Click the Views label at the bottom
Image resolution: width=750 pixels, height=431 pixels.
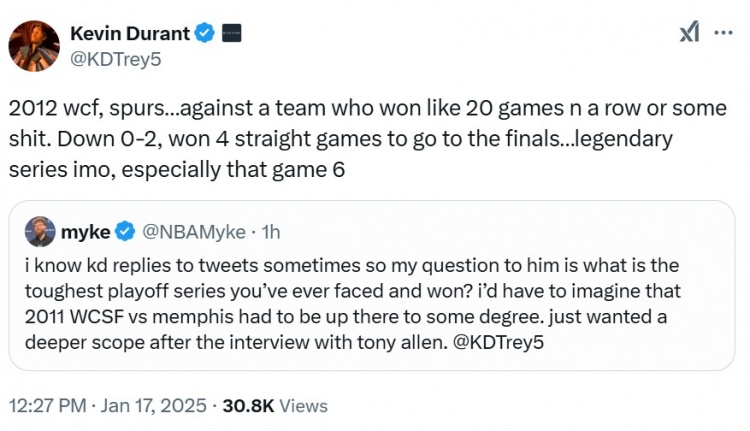pyautogui.click(x=302, y=406)
